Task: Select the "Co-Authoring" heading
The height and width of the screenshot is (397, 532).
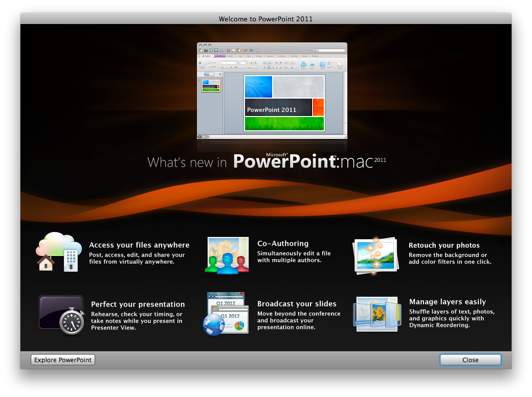Action: click(x=283, y=243)
